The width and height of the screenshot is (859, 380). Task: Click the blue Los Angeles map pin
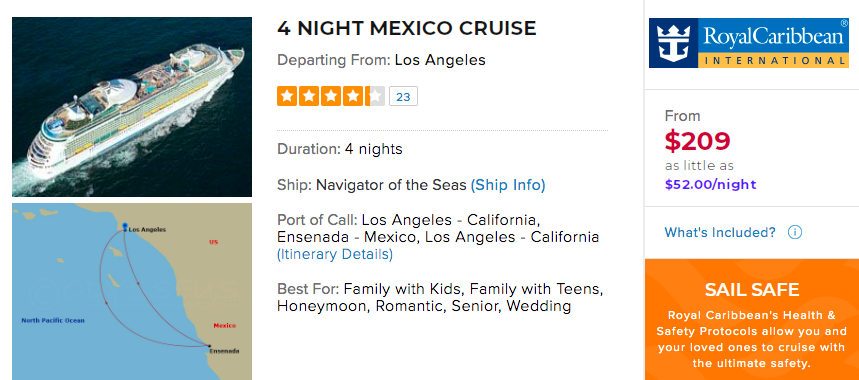[125, 227]
